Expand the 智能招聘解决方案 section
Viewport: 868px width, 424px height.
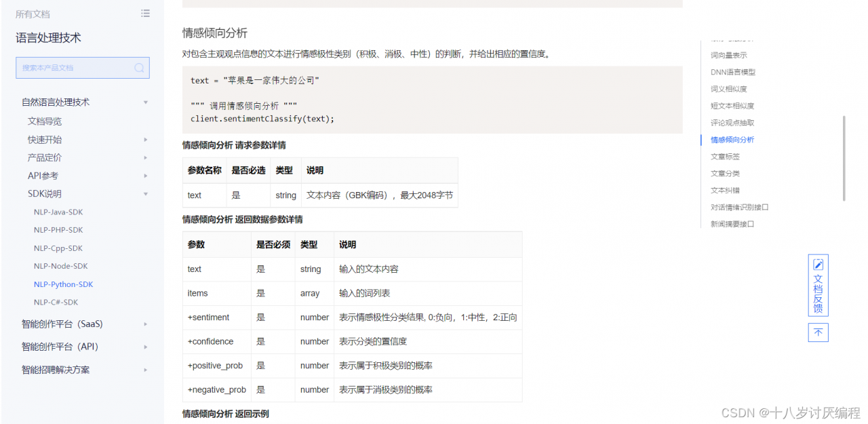(x=144, y=370)
